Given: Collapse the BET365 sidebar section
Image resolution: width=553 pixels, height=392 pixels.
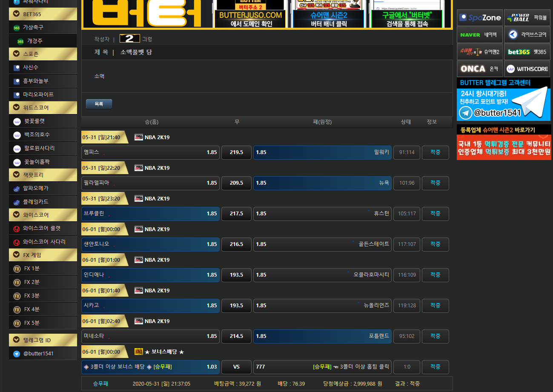Looking at the screenshot, I should (17, 14).
